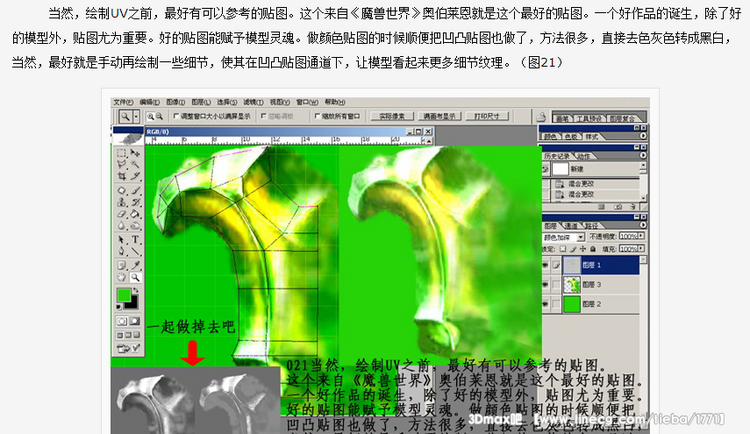Click the 满画布显示 button
The height and width of the screenshot is (434, 750).
point(440,116)
